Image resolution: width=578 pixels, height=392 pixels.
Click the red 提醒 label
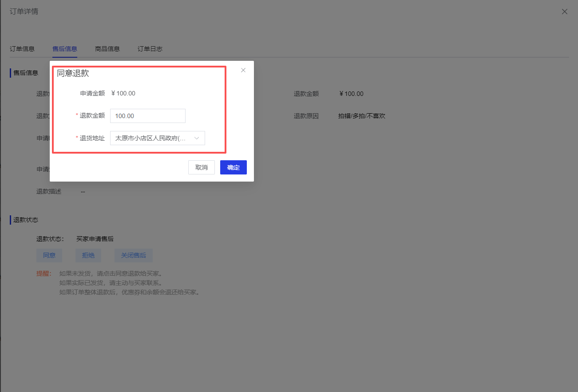pos(44,273)
